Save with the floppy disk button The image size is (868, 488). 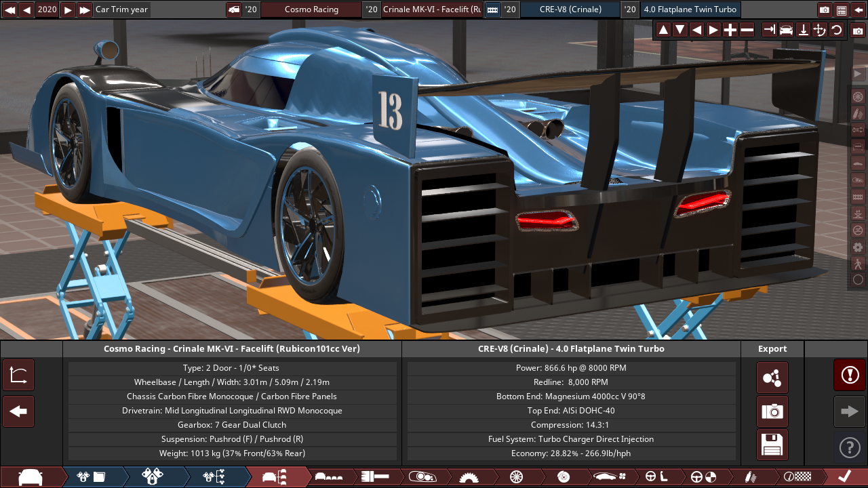[772, 445]
